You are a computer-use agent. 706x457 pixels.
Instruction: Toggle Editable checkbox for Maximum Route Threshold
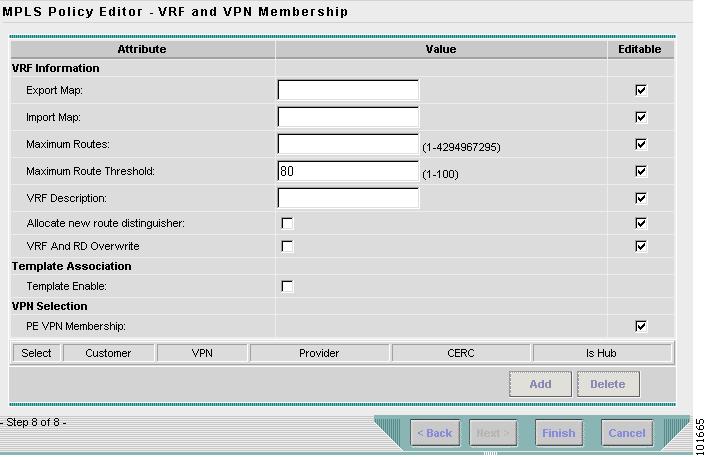click(x=641, y=171)
